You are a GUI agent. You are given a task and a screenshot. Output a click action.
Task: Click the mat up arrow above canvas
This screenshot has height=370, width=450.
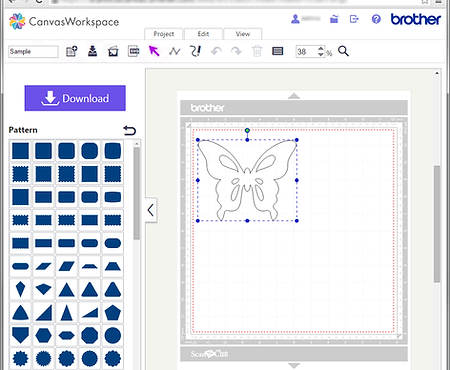(x=294, y=96)
